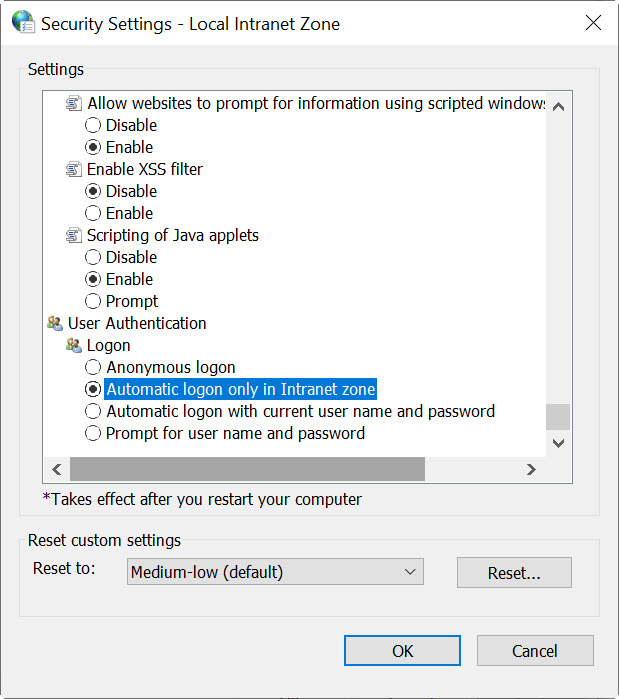Click the icon beside Allow websites to prompt
This screenshot has height=699, width=619.
pos(74,103)
